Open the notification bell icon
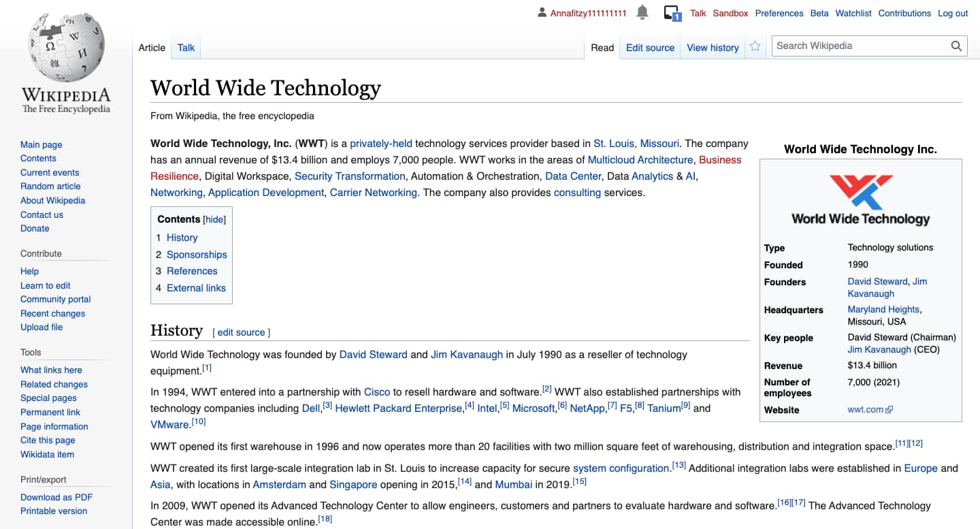Screen dimensions: 980x529 pyautogui.click(x=640, y=12)
